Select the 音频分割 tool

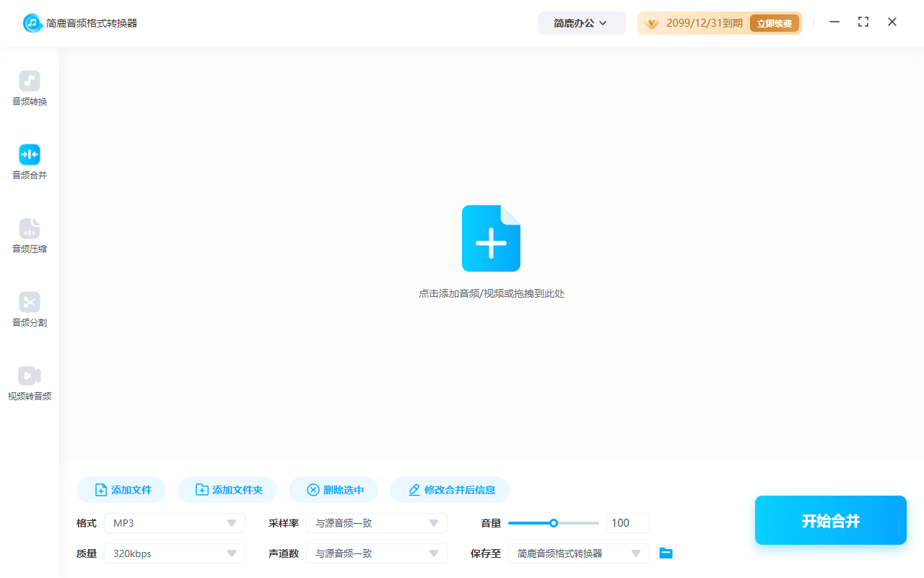pos(29,309)
